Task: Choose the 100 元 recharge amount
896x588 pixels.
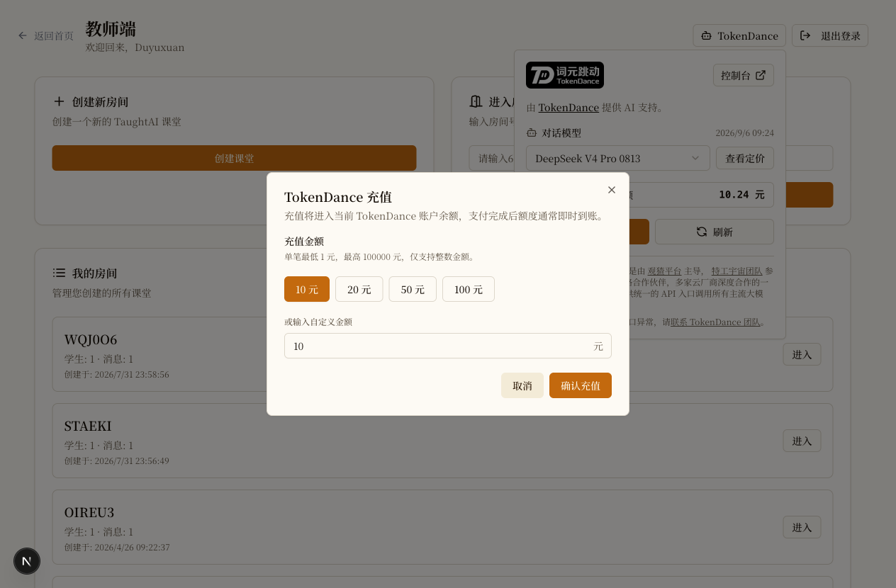Action: 469,289
